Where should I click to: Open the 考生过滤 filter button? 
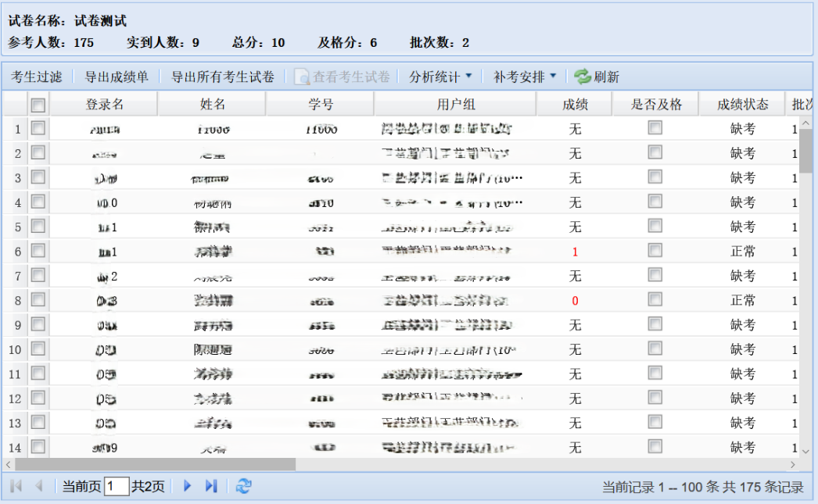click(36, 77)
